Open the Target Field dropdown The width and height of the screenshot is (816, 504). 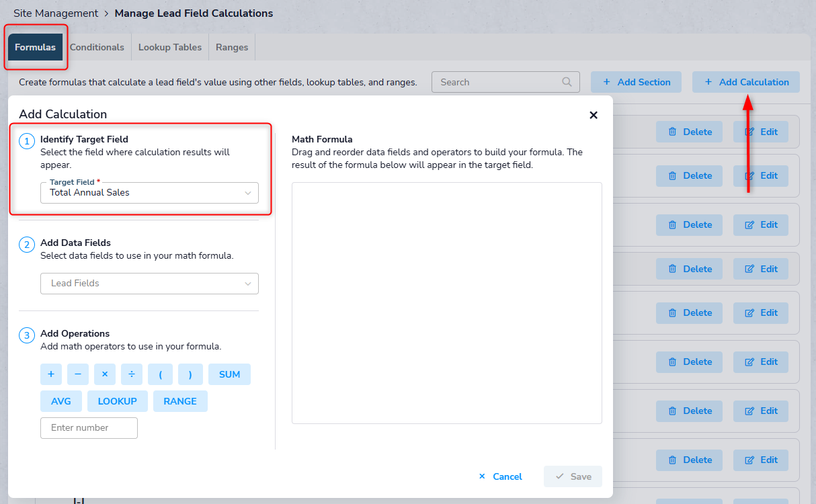(x=149, y=193)
